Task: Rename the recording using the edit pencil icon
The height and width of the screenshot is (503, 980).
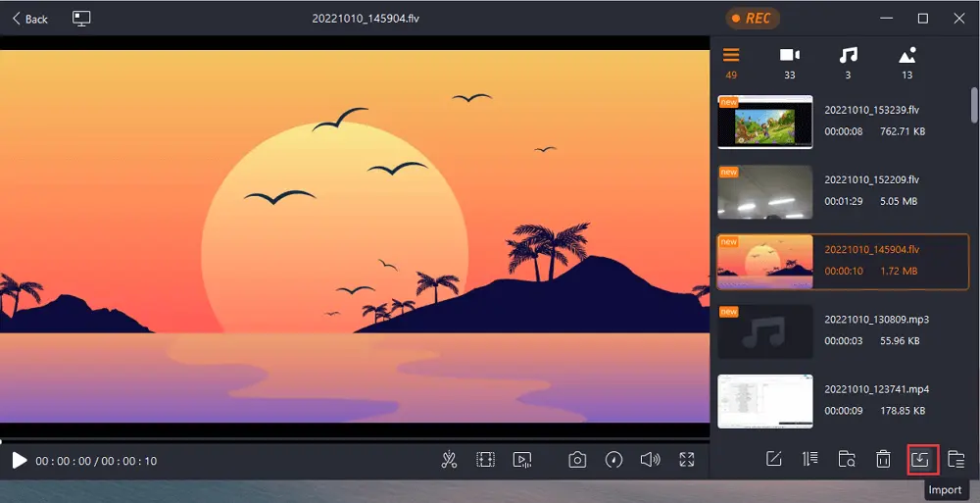Action: coord(773,459)
